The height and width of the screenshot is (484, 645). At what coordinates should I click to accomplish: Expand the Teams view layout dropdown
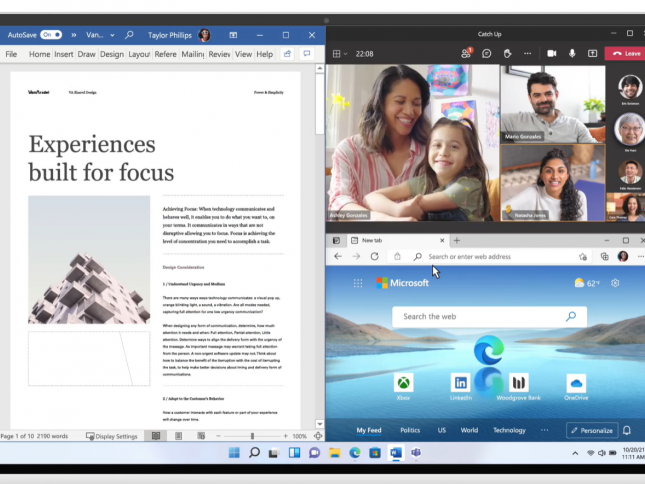(x=340, y=53)
